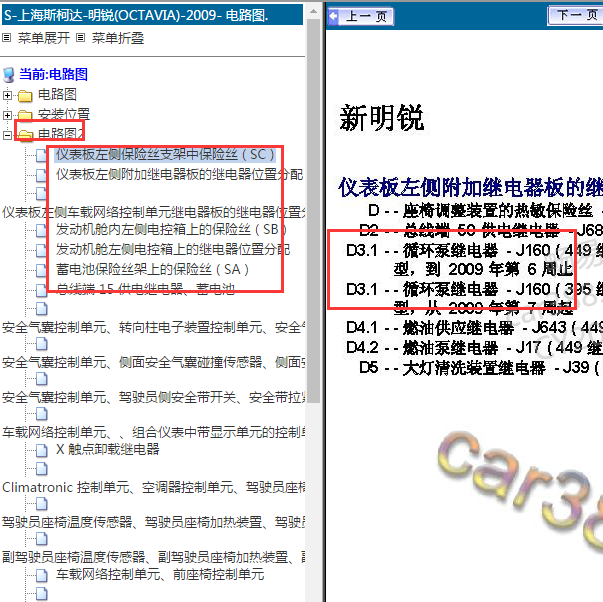Click page icon beside 发动机舱内左侧电控箱上的保险丝
The image size is (603, 602).
(x=42, y=230)
